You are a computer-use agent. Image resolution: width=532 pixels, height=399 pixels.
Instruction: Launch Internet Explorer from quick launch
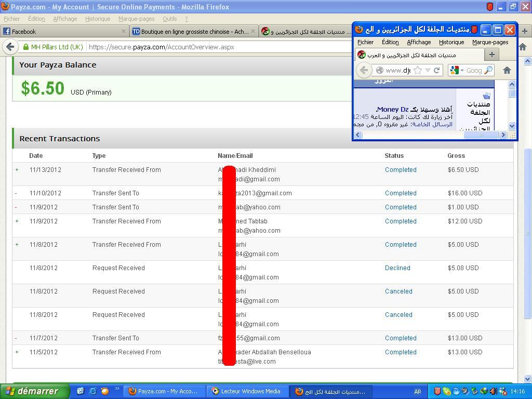point(92,391)
